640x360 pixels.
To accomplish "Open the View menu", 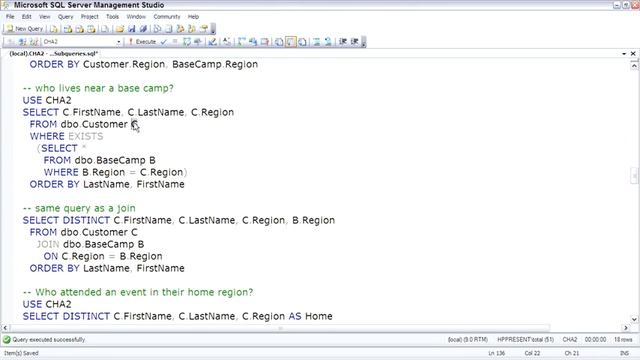I will [44, 17].
